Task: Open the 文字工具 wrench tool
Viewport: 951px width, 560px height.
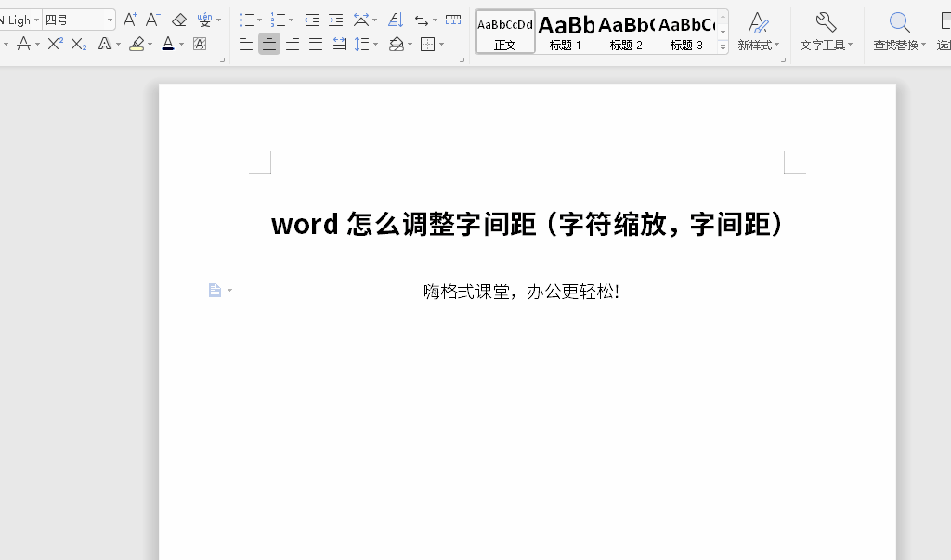Action: (x=826, y=31)
